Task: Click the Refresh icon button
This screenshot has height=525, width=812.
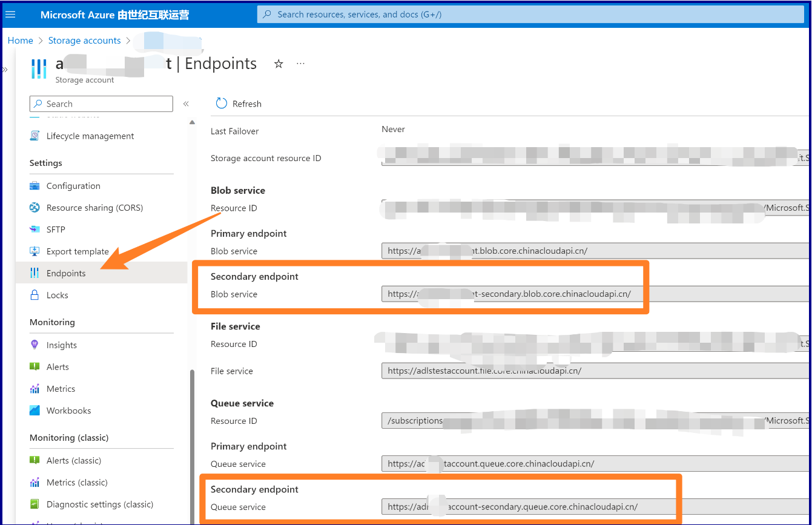Action: [x=222, y=104]
